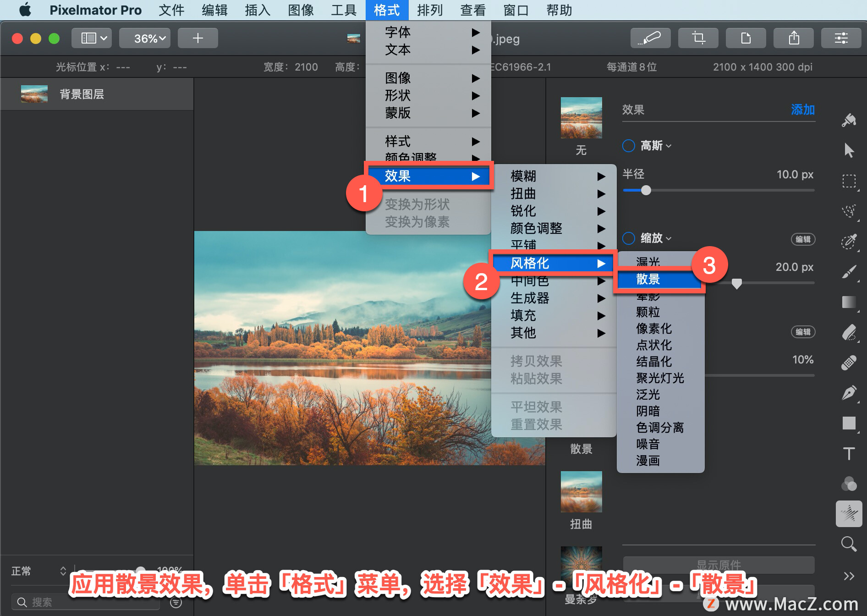This screenshot has width=867, height=616.
Task: Choose 聚光灯光 from the stylize list
Action: [x=660, y=378]
